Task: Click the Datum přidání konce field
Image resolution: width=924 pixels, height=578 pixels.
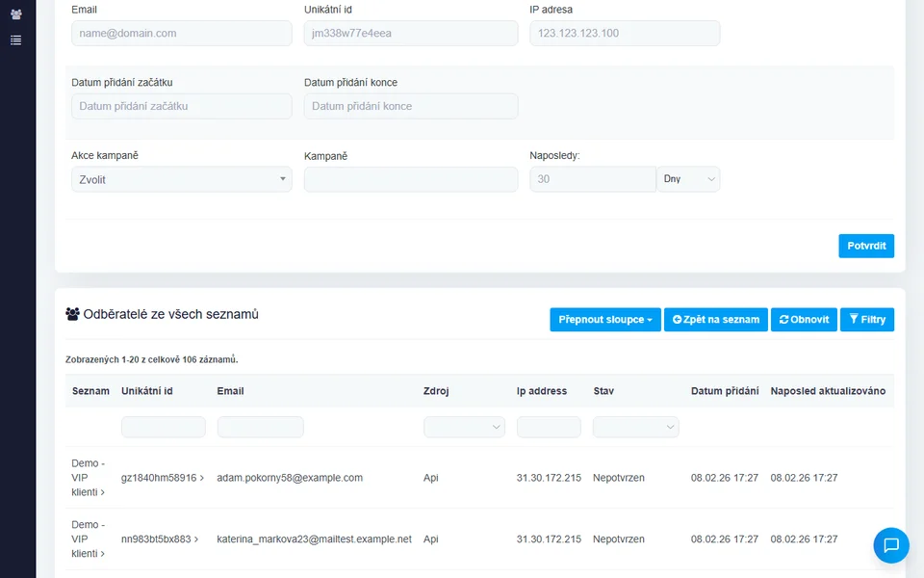Action: tap(410, 106)
